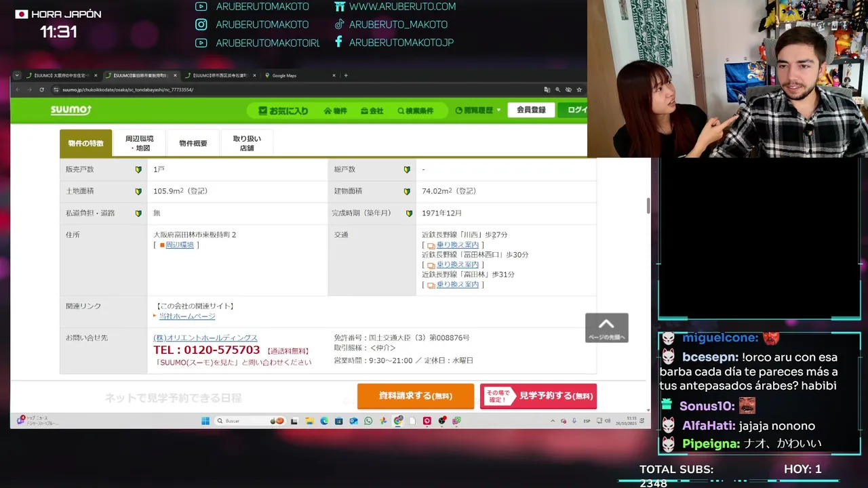The image size is (868, 488).
Task: Click beginner help icon beside 販売戸数
Action: click(138, 169)
